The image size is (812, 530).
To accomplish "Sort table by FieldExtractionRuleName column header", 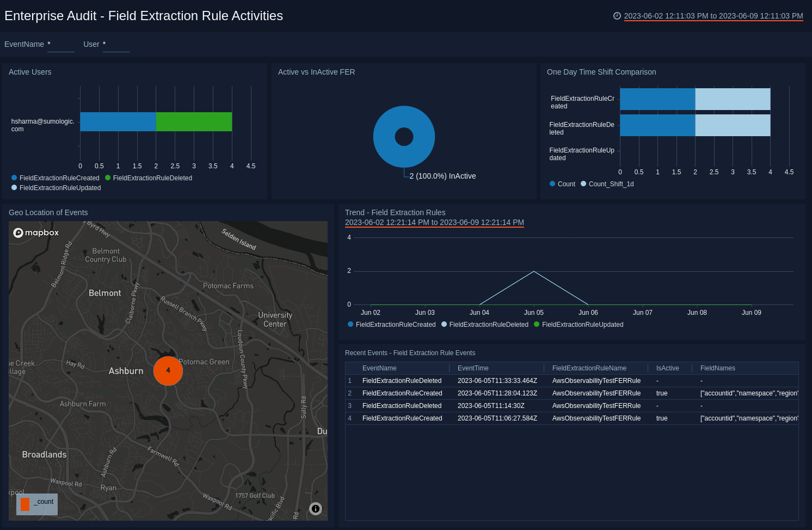I will pyautogui.click(x=589, y=368).
